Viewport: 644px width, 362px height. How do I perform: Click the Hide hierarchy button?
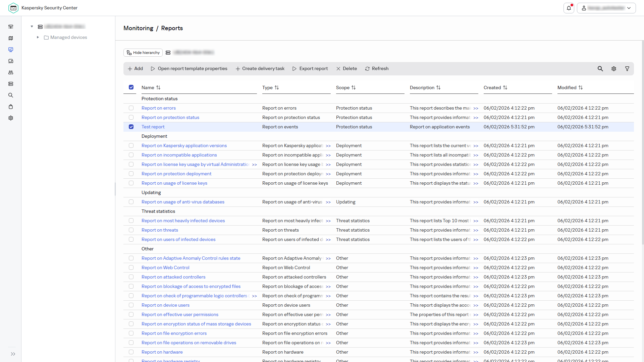coord(143,53)
